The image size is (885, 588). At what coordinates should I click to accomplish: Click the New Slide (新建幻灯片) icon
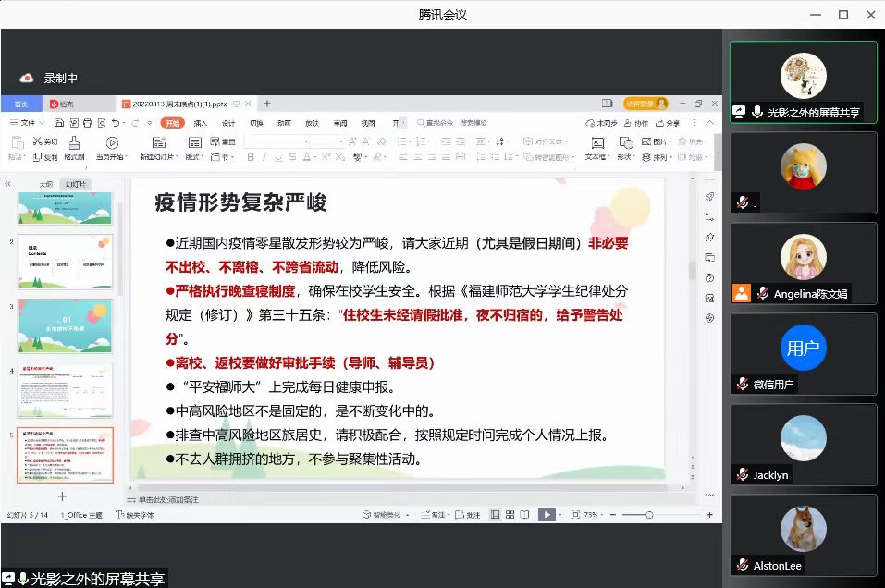[x=157, y=147]
